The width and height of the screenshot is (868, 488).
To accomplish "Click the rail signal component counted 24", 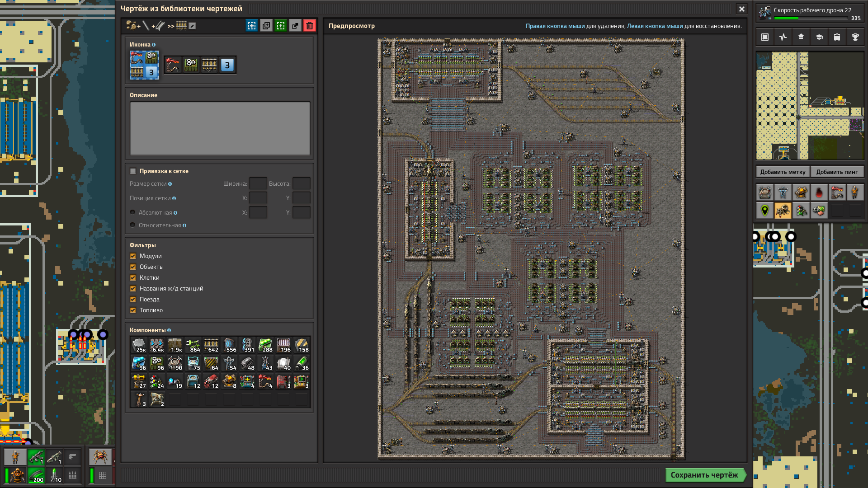I will (157, 381).
